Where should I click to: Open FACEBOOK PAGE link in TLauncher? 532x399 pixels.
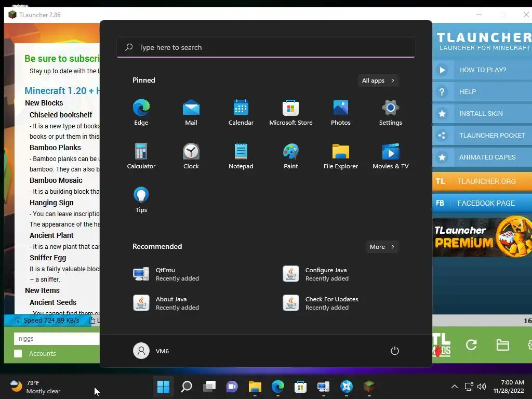coord(482,203)
